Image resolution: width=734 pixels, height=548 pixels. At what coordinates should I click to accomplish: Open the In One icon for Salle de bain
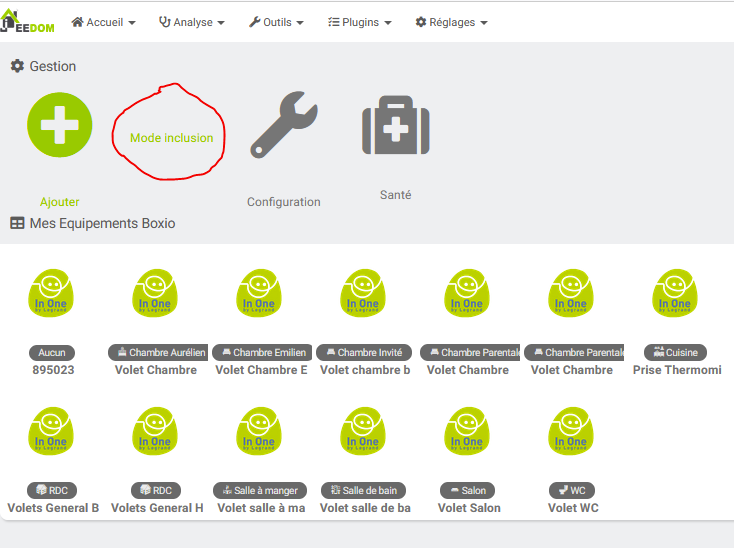(363, 431)
